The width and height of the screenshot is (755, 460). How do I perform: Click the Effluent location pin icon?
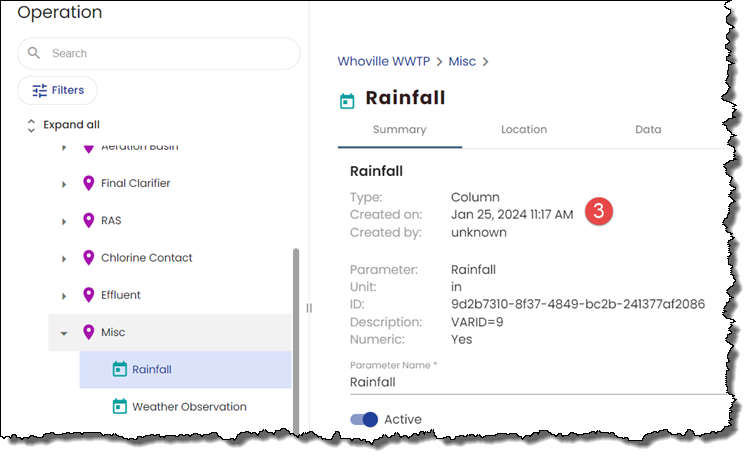[x=88, y=295]
